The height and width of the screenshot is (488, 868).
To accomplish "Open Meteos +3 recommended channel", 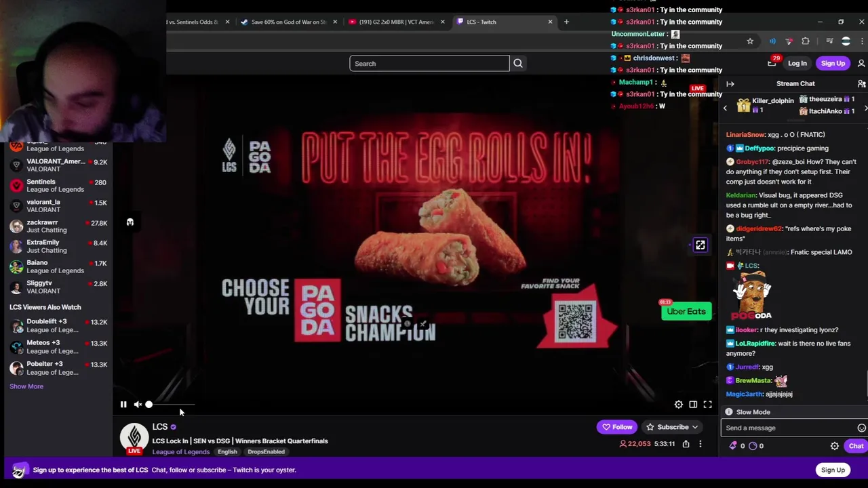I will 58,347.
